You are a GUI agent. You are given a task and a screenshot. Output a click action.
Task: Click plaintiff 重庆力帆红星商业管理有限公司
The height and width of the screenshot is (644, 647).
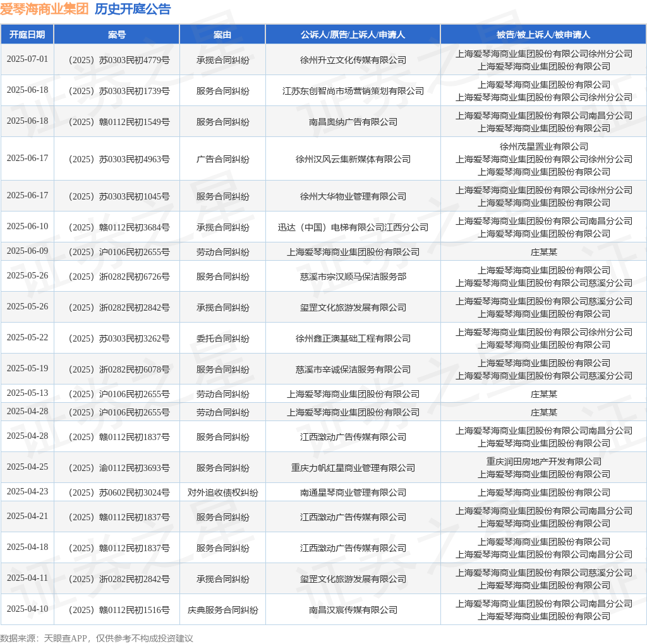pos(353,468)
